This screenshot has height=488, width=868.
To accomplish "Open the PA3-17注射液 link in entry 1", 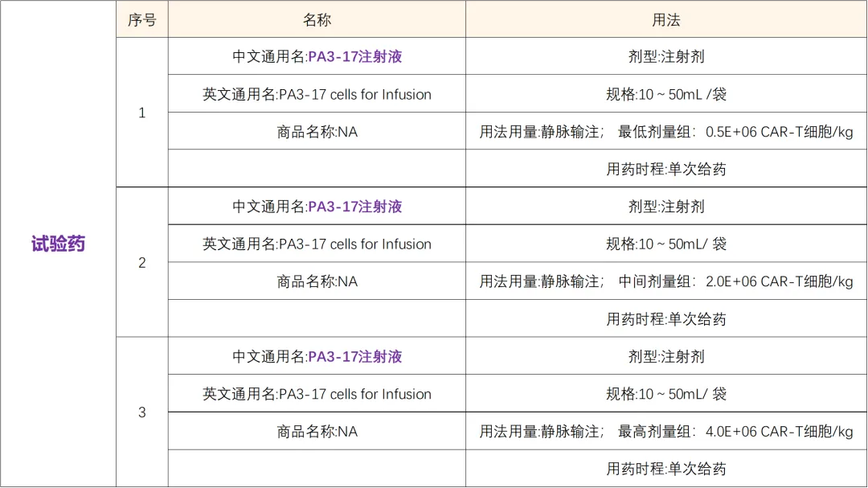I will (x=355, y=57).
